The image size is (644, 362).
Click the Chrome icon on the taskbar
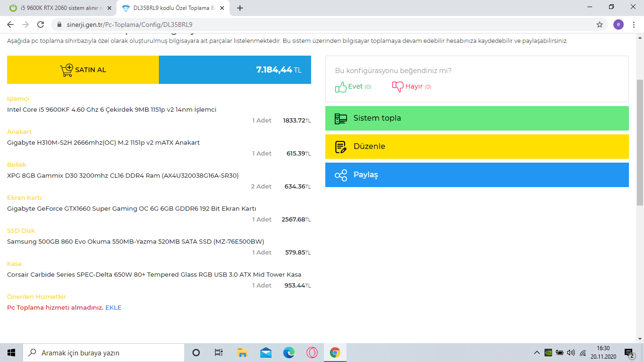click(335, 353)
